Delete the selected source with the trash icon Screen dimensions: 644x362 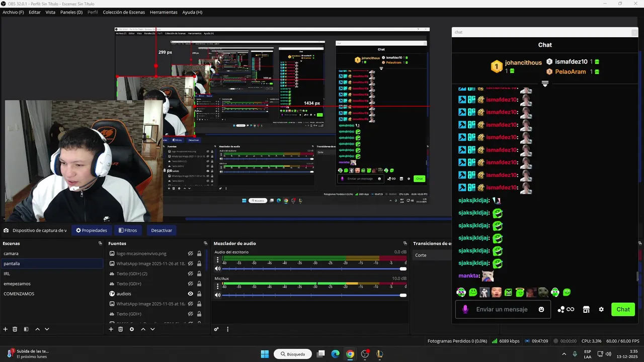pyautogui.click(x=121, y=329)
